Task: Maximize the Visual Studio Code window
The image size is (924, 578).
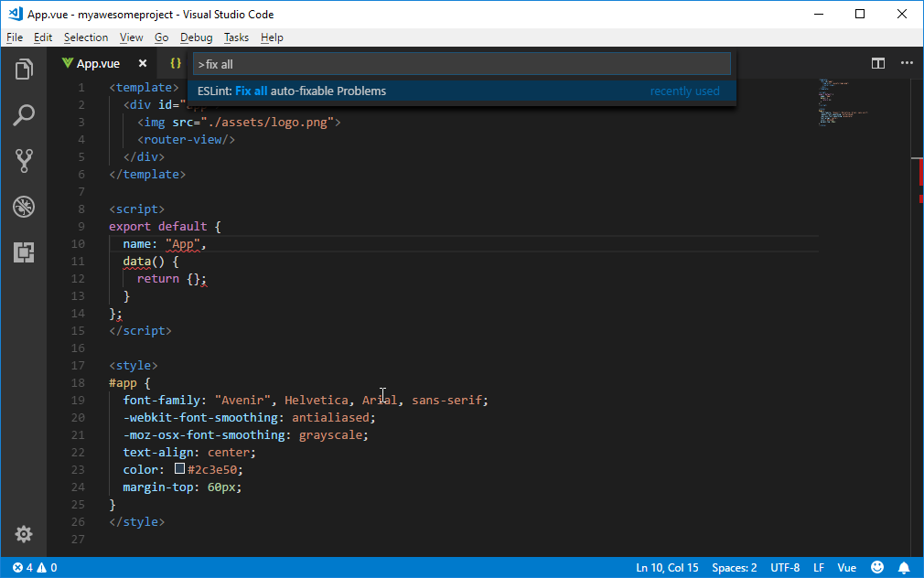Action: (860, 14)
